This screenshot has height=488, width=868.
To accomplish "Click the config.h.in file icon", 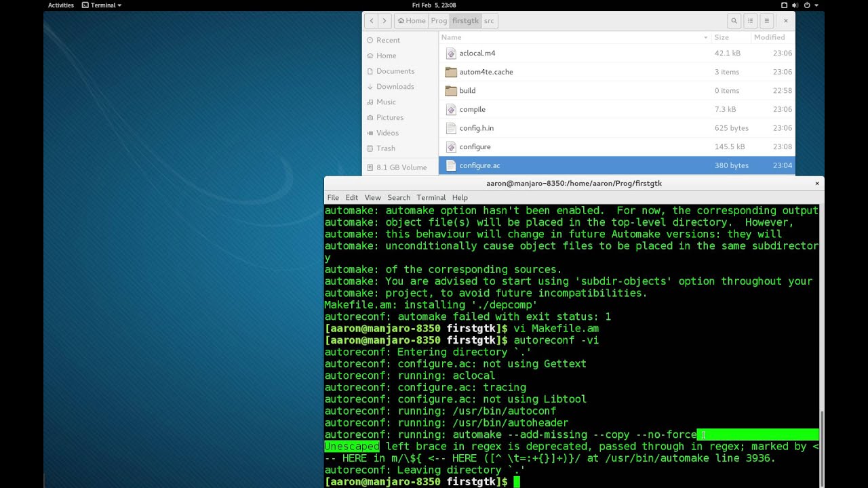I will coord(451,128).
